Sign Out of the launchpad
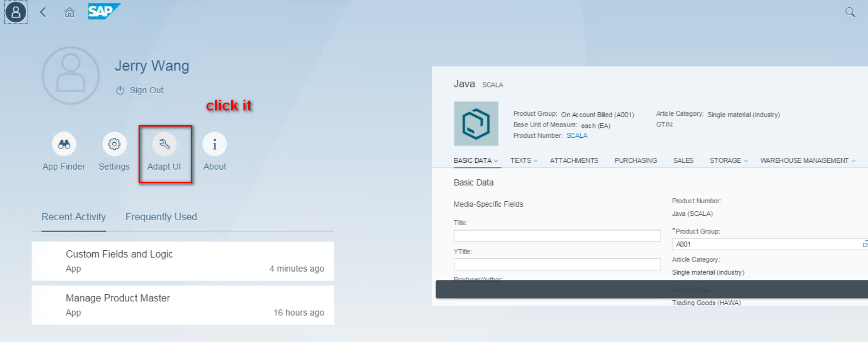Viewport: 868px width, 342px height. click(146, 90)
